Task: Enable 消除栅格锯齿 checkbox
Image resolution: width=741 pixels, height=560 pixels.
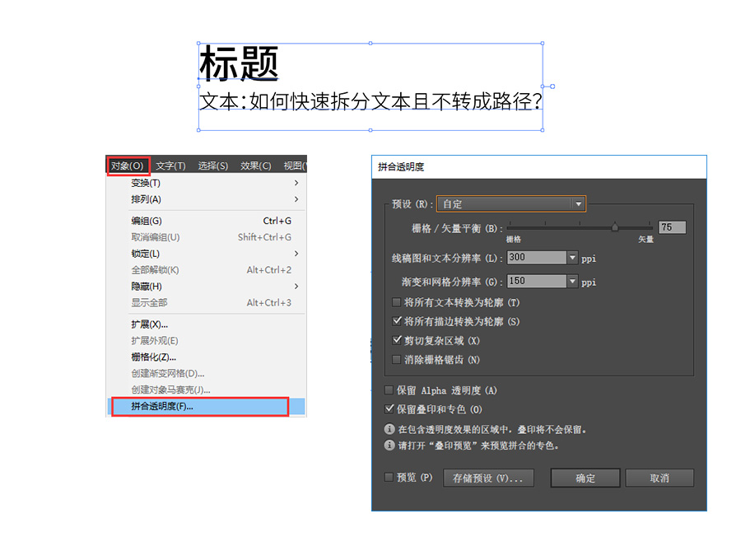Action: point(397,360)
